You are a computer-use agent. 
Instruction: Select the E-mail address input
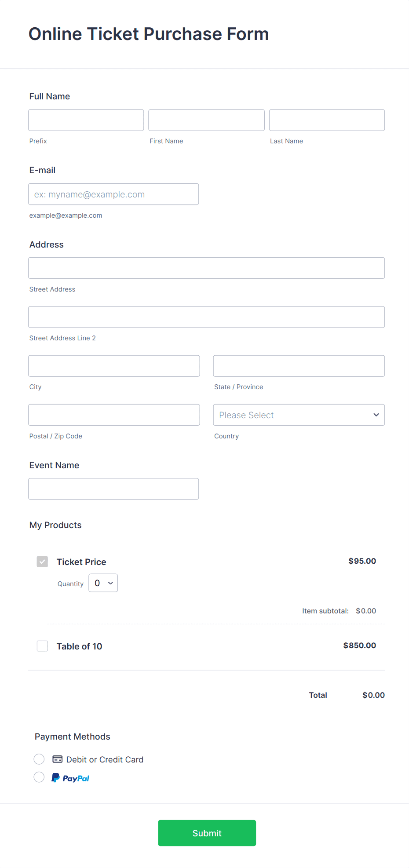coord(113,194)
